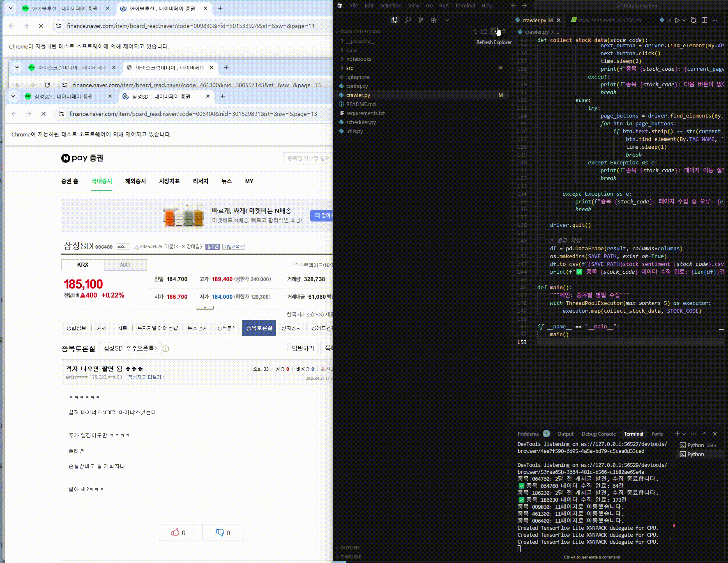Switch to the Debug Console tab

click(x=599, y=434)
